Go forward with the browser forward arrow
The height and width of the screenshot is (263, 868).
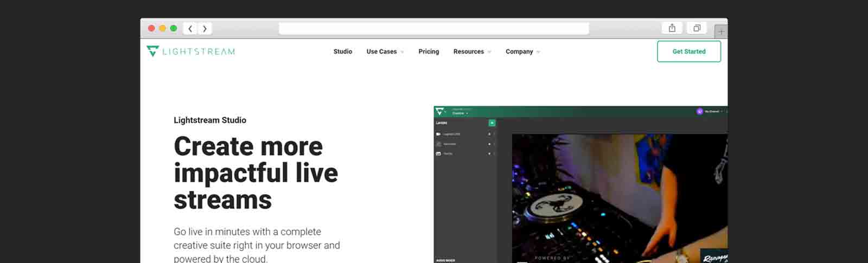[205, 29]
